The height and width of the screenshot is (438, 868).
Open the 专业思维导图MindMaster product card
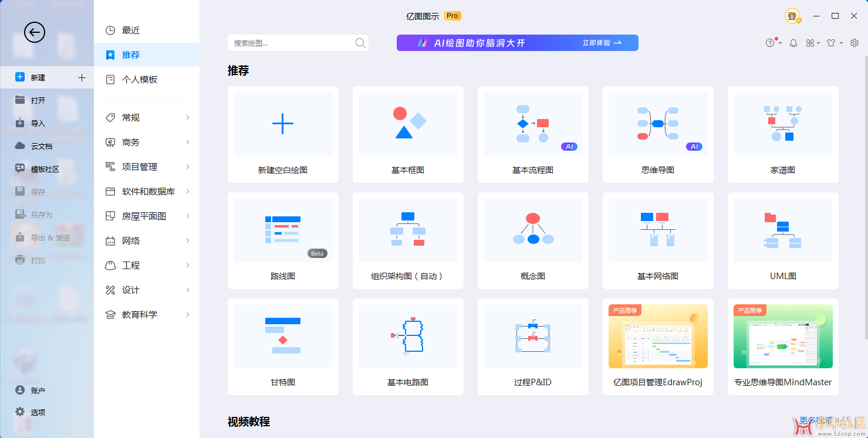pyautogui.click(x=783, y=347)
